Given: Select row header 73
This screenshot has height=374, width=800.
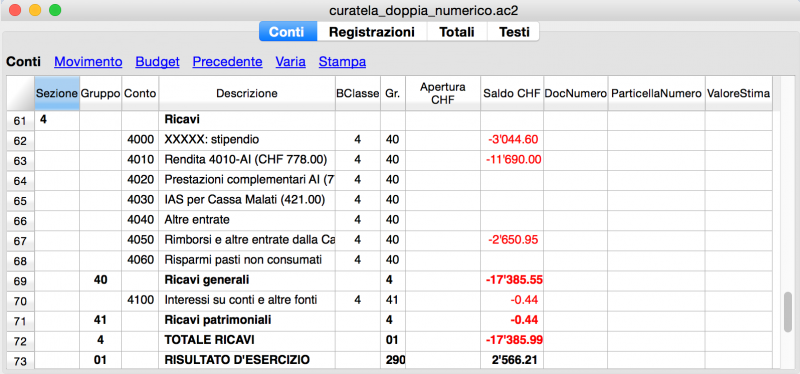Looking at the screenshot, I should [x=20, y=360].
